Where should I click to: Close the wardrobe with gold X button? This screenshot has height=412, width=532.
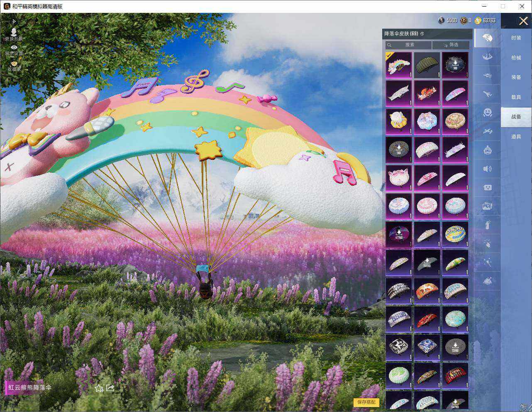click(x=524, y=21)
